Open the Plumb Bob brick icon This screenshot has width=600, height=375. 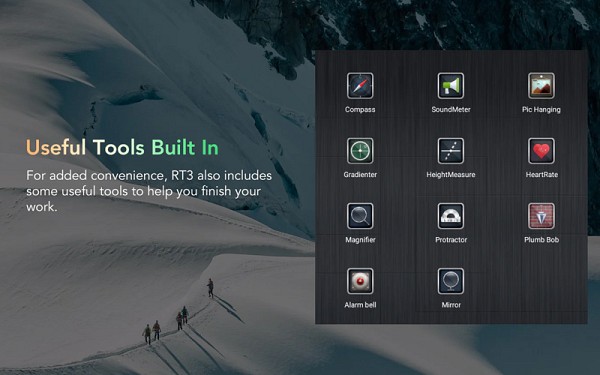(541, 216)
